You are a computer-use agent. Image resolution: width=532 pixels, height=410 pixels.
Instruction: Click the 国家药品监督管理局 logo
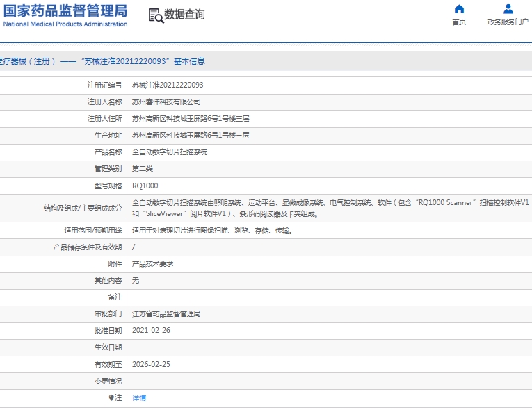pos(65,11)
